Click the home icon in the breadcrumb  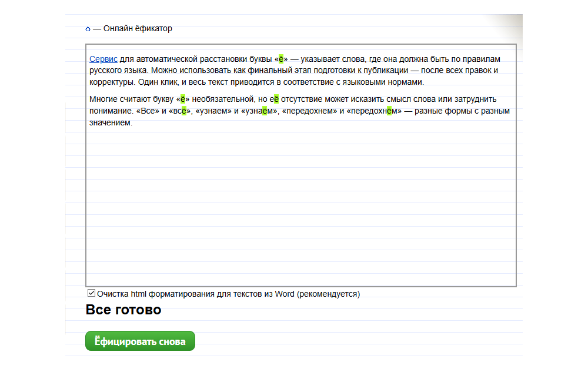coord(88,29)
